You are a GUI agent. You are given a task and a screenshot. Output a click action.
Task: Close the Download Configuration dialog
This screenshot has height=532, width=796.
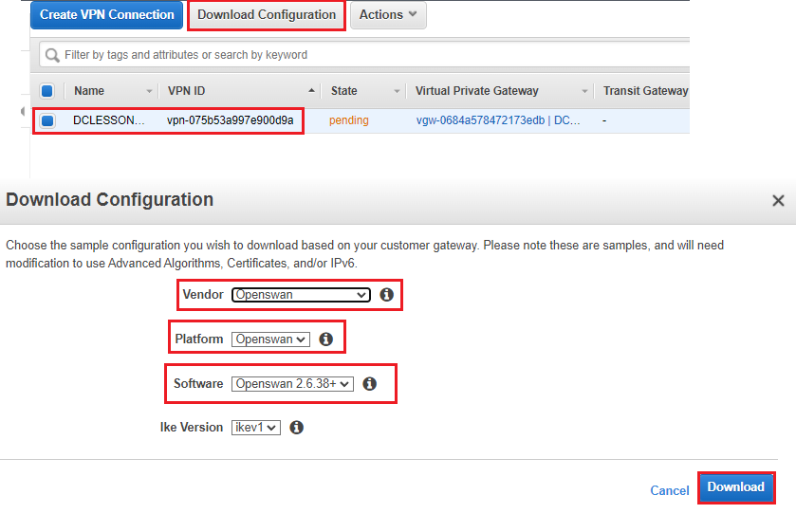[x=778, y=200]
